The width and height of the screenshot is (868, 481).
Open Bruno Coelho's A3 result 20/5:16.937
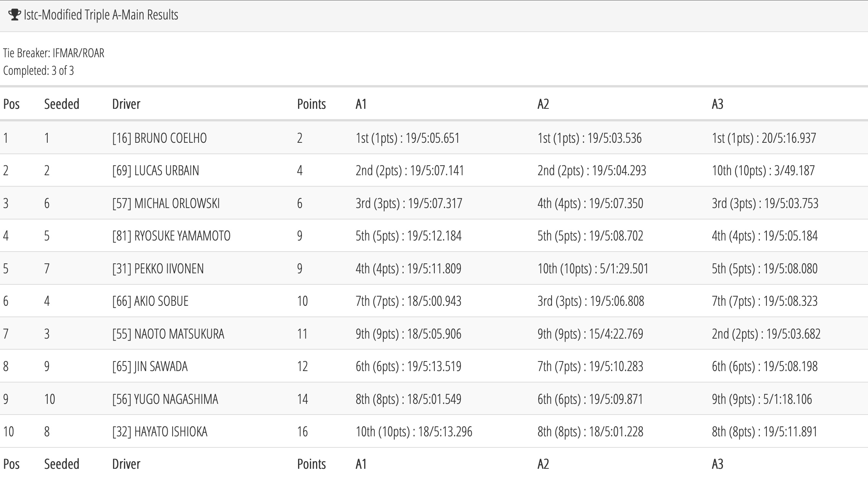pyautogui.click(x=764, y=138)
